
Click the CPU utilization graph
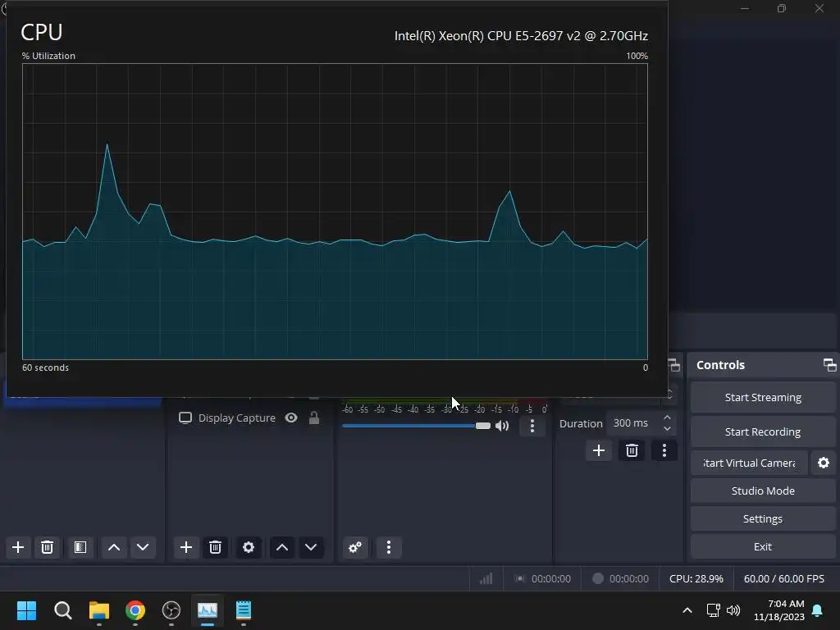[x=335, y=212]
